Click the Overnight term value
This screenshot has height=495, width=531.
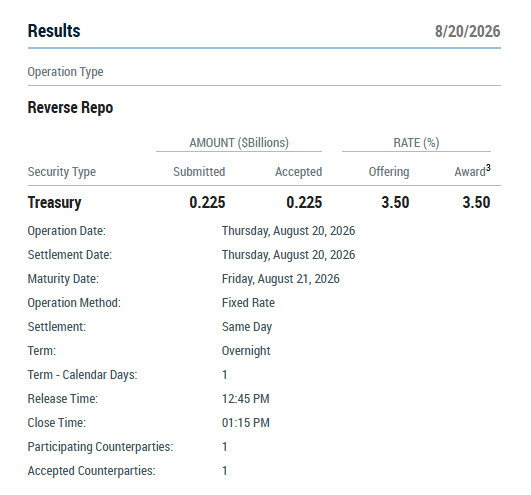click(246, 351)
